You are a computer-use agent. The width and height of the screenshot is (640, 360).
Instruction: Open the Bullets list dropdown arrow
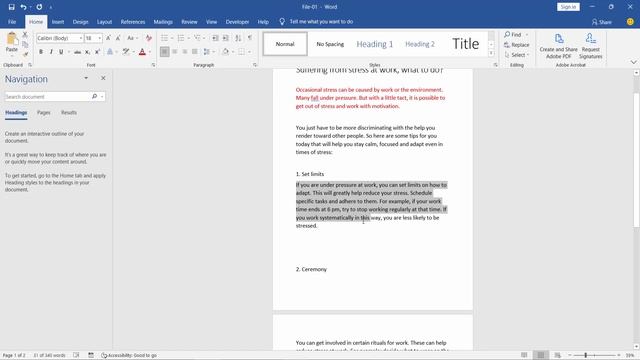coord(172,38)
